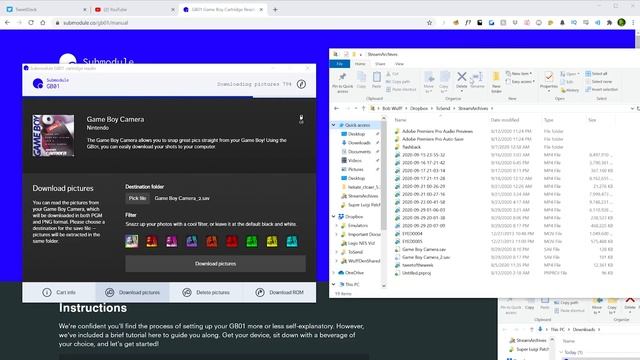Image resolution: width=640 pixels, height=360 pixels.
Task: Open the Download ROM tab
Action: [279, 292]
